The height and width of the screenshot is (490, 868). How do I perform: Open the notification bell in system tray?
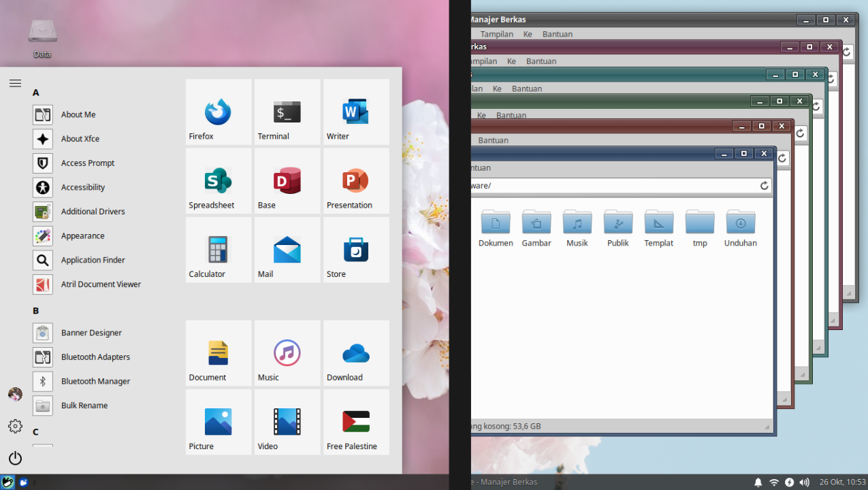(758, 482)
